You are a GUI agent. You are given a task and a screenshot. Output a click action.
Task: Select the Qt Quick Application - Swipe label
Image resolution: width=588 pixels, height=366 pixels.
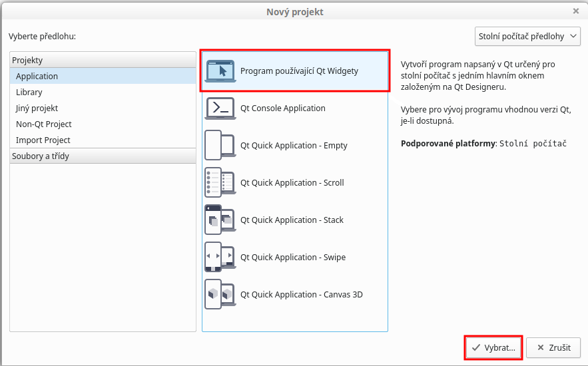tap(293, 257)
